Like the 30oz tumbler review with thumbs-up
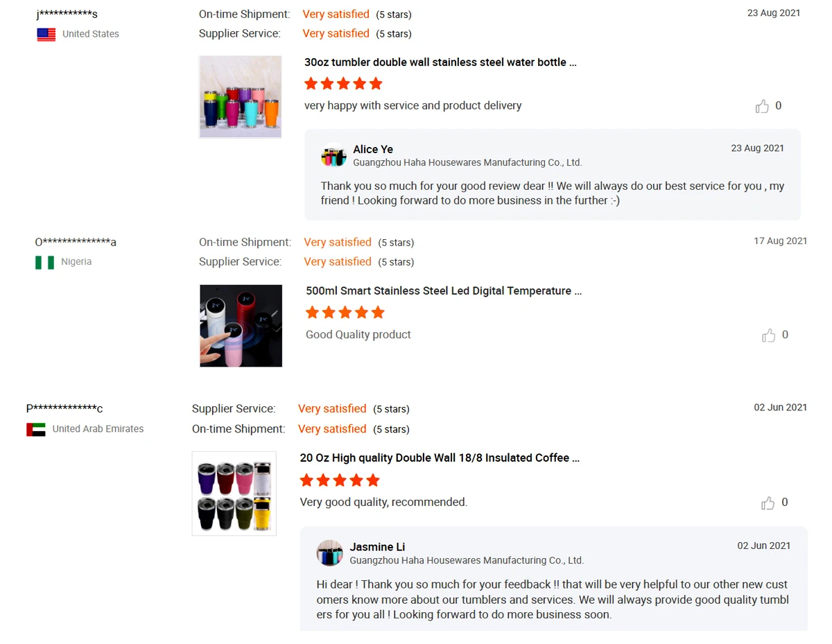832x644 pixels. point(762,106)
